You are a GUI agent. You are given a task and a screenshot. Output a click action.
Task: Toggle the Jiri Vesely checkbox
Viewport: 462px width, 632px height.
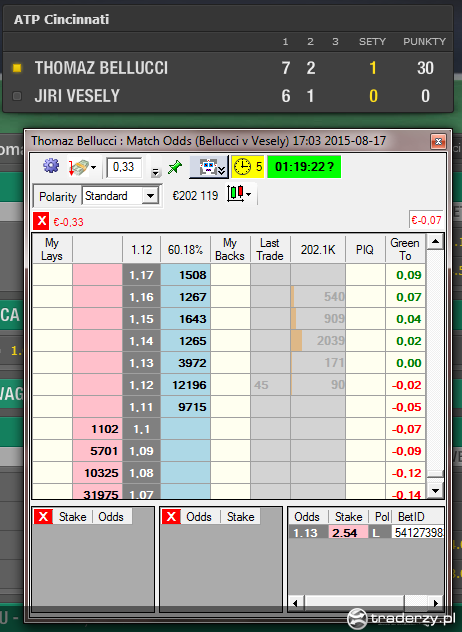tap(17, 96)
